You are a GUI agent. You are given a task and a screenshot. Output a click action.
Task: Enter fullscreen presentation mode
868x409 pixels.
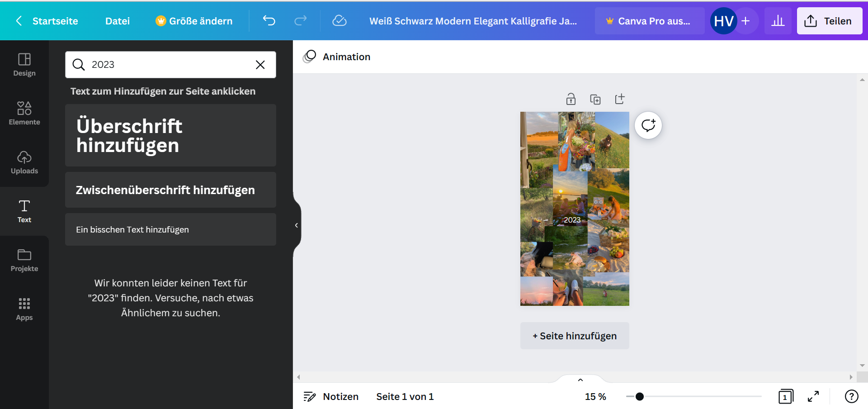813,396
